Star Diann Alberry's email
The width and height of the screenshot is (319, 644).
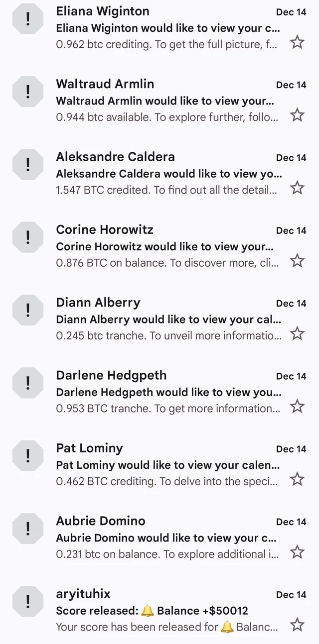(297, 333)
